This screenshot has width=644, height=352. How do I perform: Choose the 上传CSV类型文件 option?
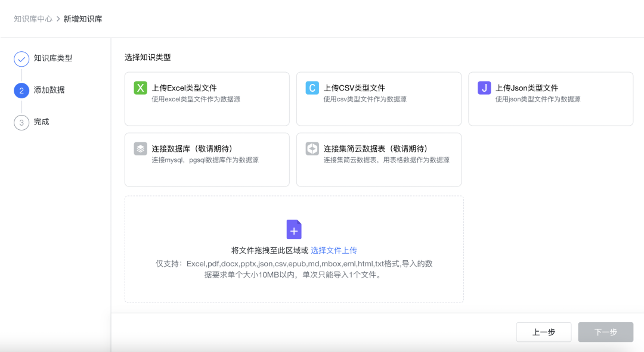[x=379, y=99]
